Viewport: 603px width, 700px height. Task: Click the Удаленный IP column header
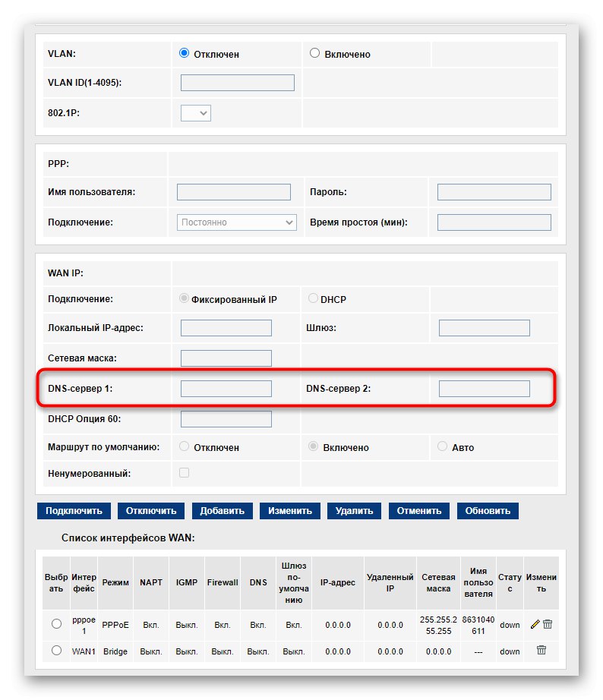click(x=390, y=582)
